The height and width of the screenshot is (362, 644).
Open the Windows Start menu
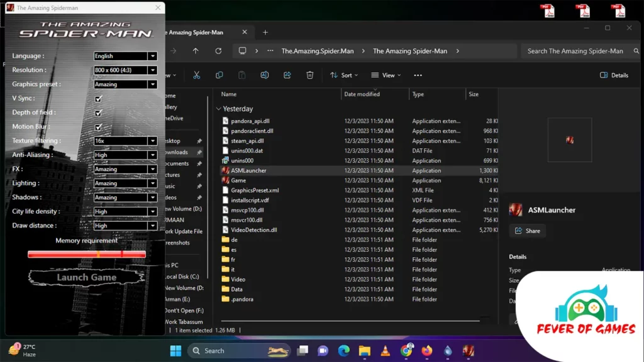tap(176, 351)
